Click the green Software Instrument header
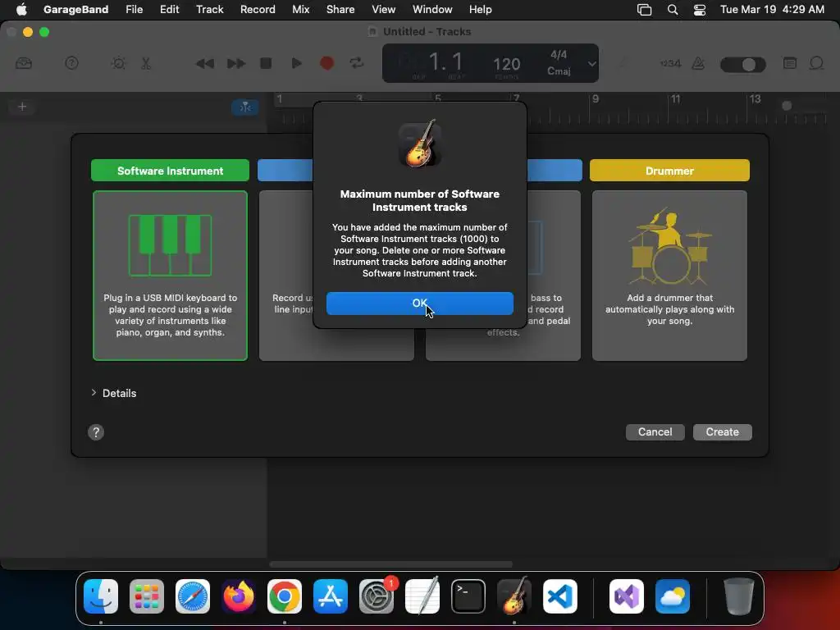This screenshot has height=630, width=840. pyautogui.click(x=170, y=171)
